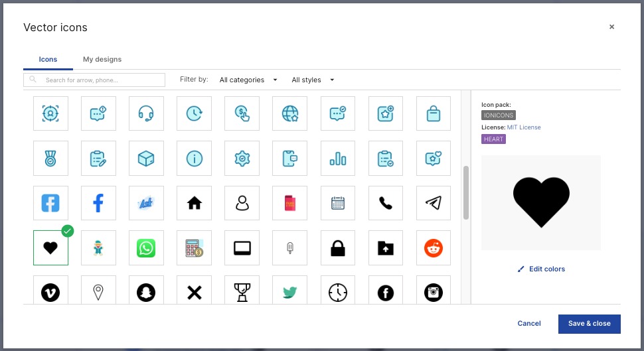Choose the orange Reddit icon

[x=434, y=248]
